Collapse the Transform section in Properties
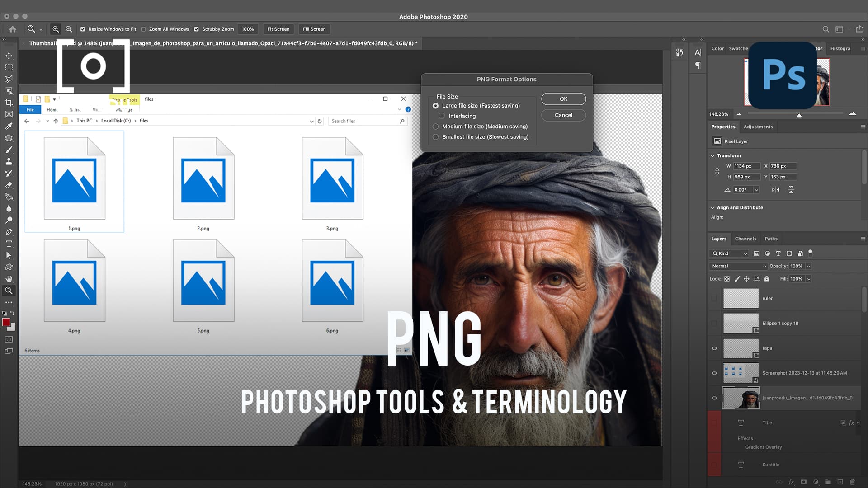Image resolution: width=868 pixels, height=488 pixels. [x=712, y=155]
